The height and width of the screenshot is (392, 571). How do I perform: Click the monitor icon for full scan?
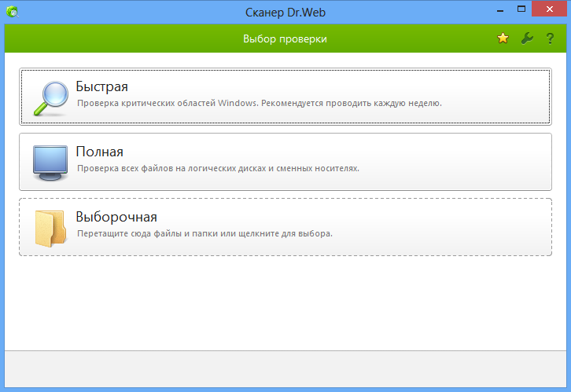click(x=50, y=163)
